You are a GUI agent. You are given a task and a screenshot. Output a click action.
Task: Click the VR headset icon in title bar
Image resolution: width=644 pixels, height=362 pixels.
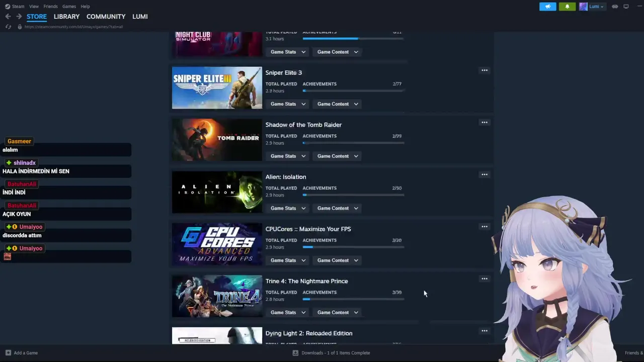coord(615,7)
